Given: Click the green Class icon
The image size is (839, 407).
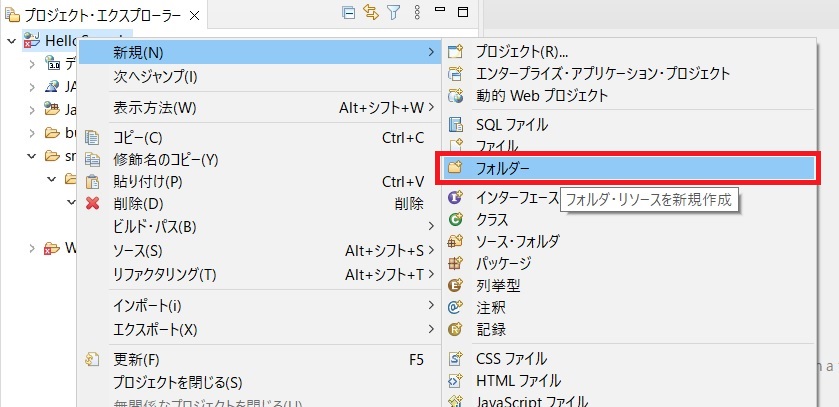Looking at the screenshot, I should click(x=456, y=219).
